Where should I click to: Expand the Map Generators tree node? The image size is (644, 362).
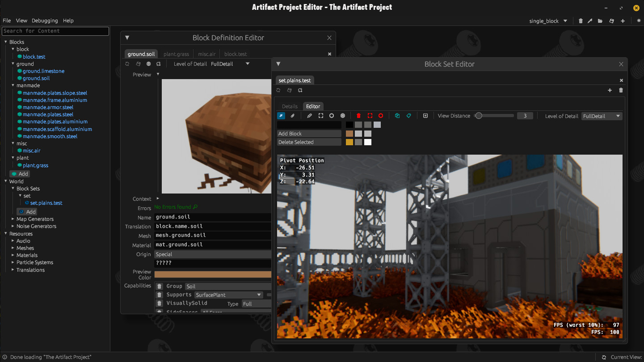(x=13, y=219)
